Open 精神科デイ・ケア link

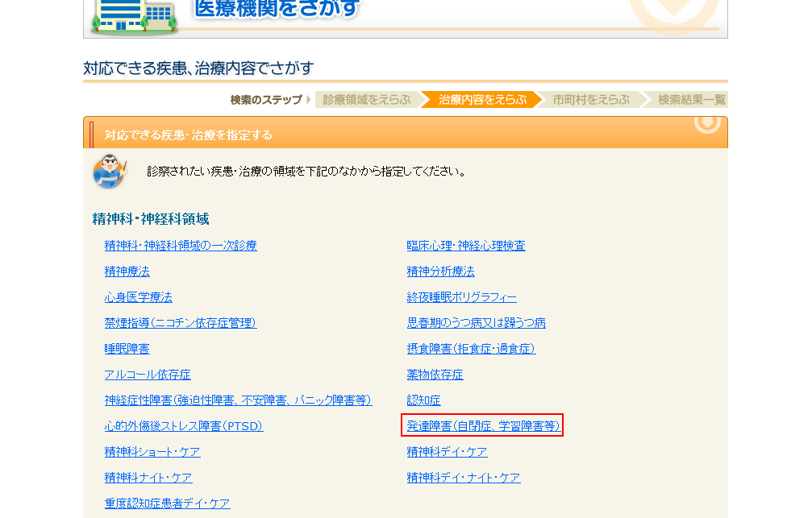[447, 452]
